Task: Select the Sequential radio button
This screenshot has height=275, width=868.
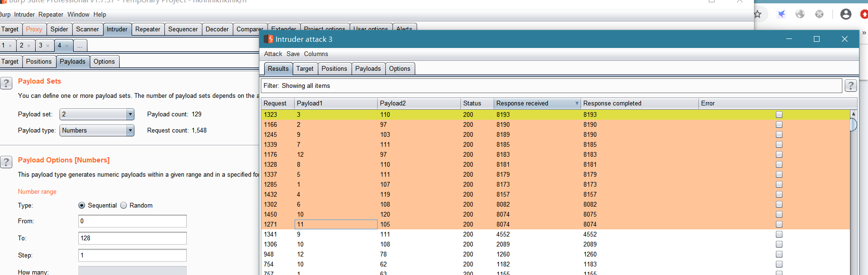Action: click(82, 205)
